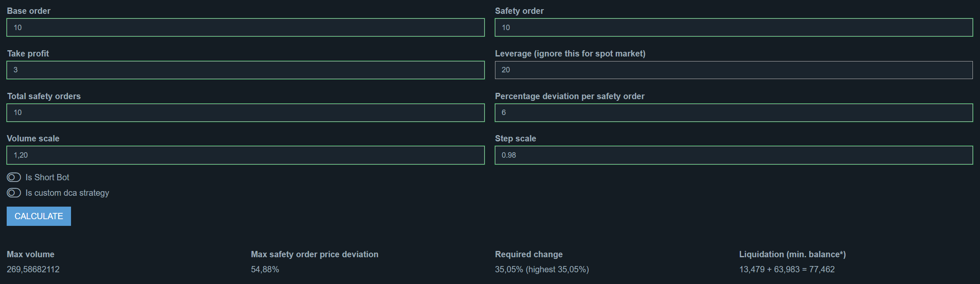Select the Safety order input field
This screenshot has height=284, width=980.
click(734, 28)
